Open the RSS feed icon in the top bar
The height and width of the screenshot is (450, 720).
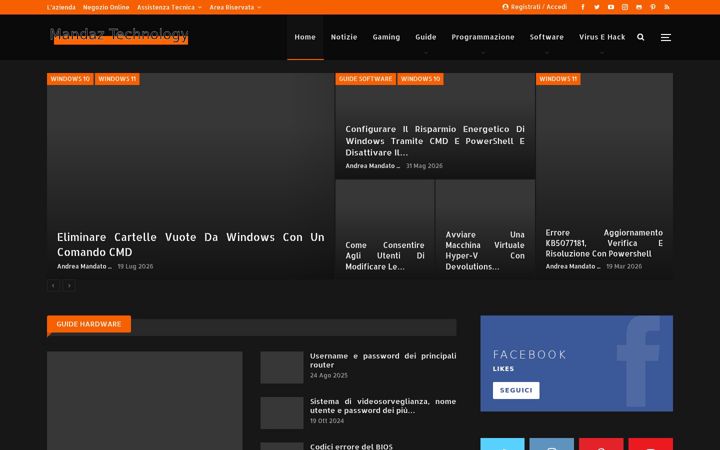(667, 7)
